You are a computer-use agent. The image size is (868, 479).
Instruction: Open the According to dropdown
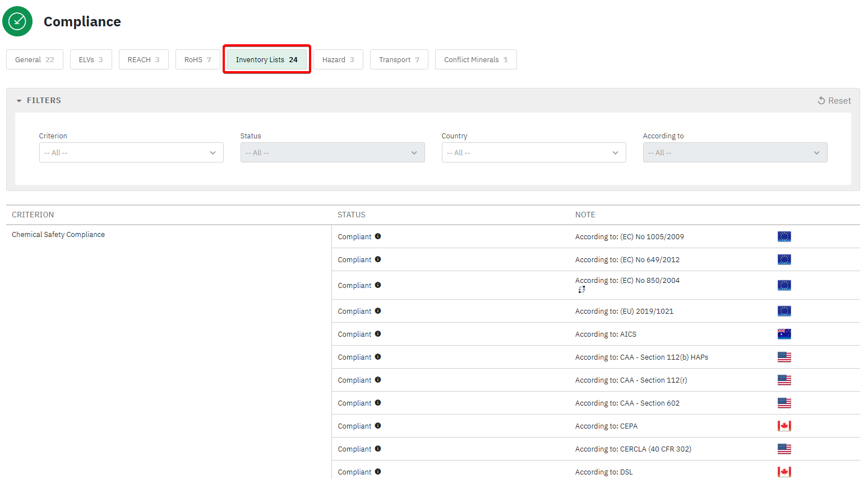(x=735, y=152)
